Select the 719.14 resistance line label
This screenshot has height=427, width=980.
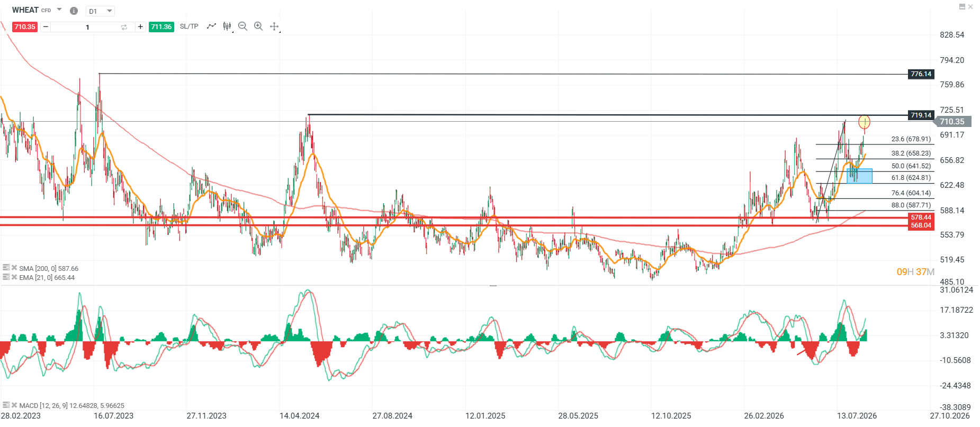point(921,115)
